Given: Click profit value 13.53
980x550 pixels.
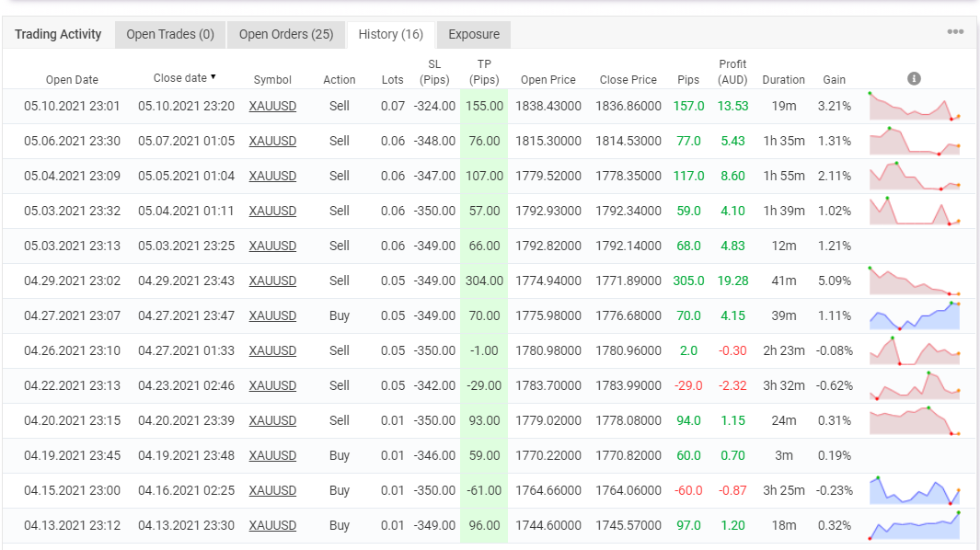Looking at the screenshot, I should point(732,107).
